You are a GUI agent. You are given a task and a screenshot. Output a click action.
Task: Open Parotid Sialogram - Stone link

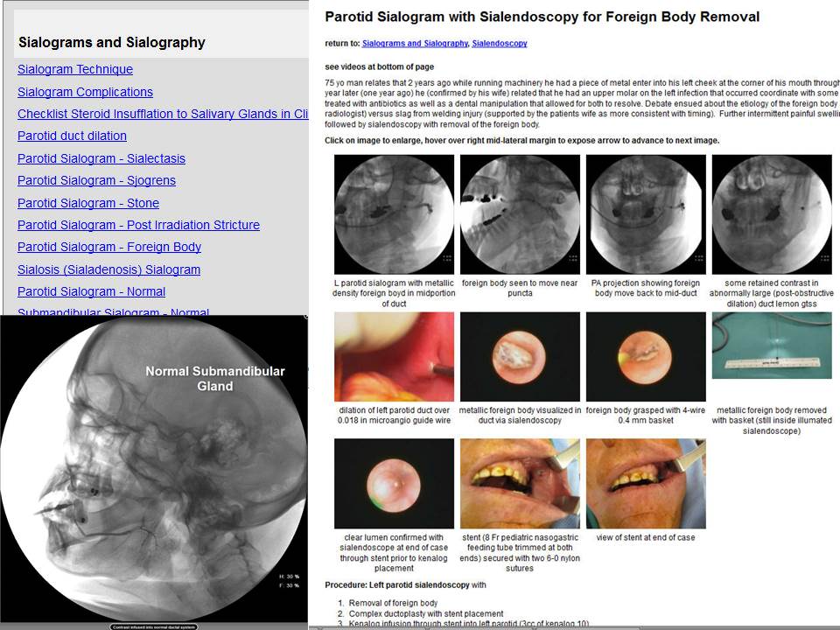click(x=88, y=203)
